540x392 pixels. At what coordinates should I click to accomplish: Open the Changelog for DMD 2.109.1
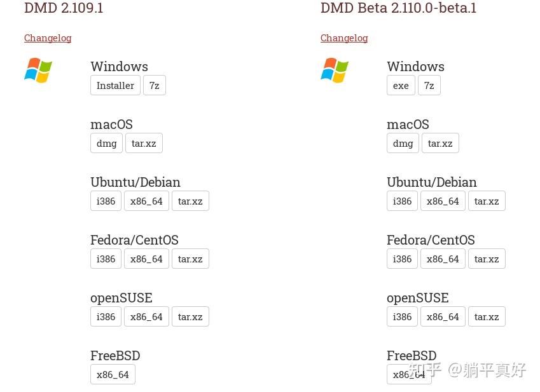pos(47,38)
